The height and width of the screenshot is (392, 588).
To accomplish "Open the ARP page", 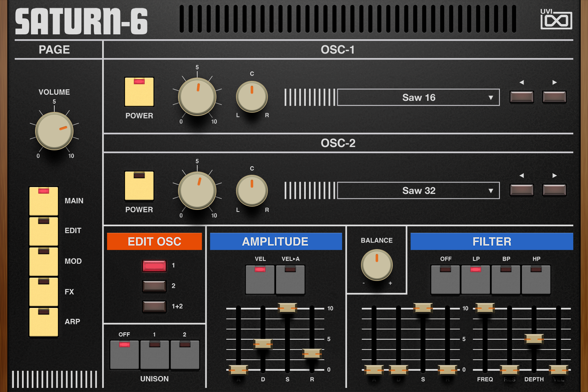I will pyautogui.click(x=43, y=322).
